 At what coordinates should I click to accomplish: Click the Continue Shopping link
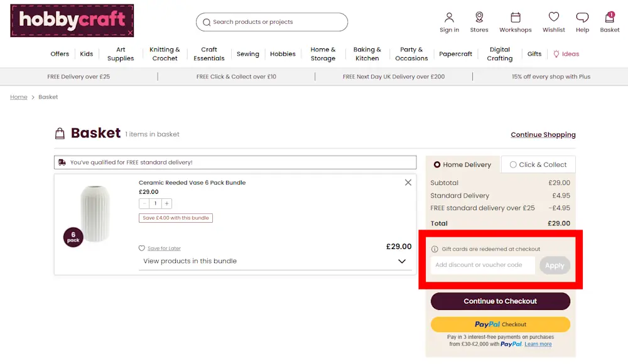click(543, 134)
